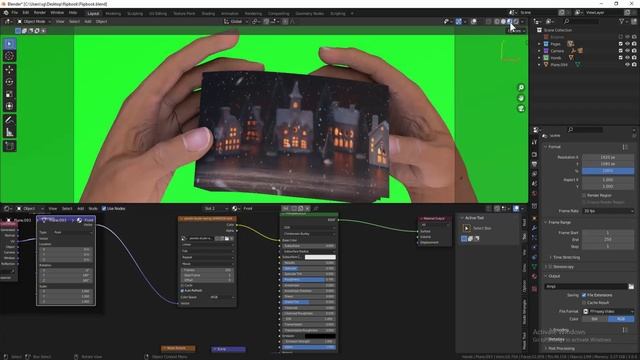The image size is (640, 360).
Task: Open the Render menu
Action: (x=40, y=13)
